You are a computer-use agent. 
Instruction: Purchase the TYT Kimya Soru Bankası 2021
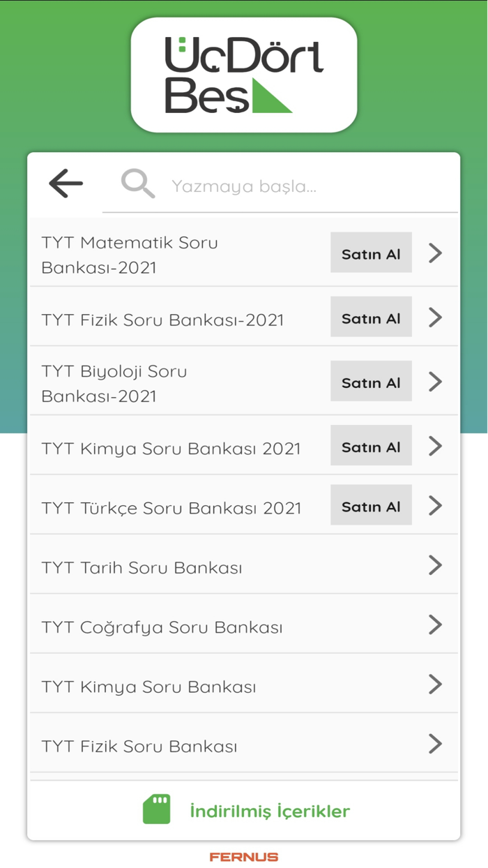click(x=371, y=445)
